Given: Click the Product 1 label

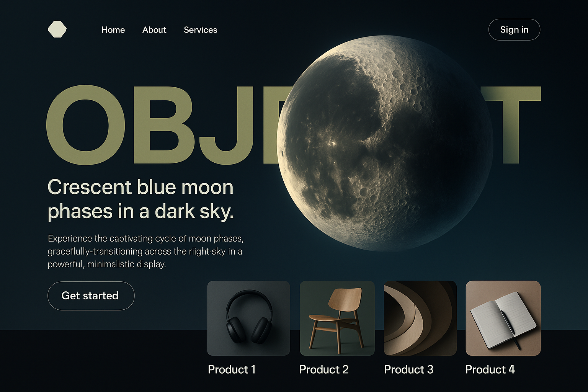Looking at the screenshot, I should 232,369.
